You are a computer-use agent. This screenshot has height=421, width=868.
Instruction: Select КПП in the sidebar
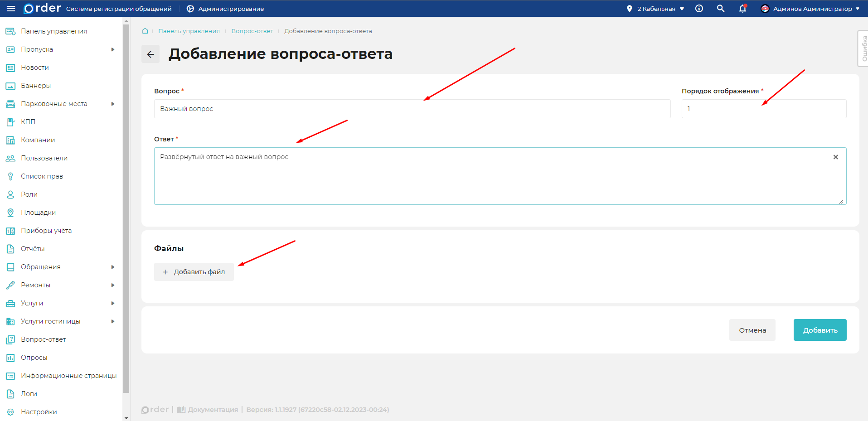[x=29, y=121]
